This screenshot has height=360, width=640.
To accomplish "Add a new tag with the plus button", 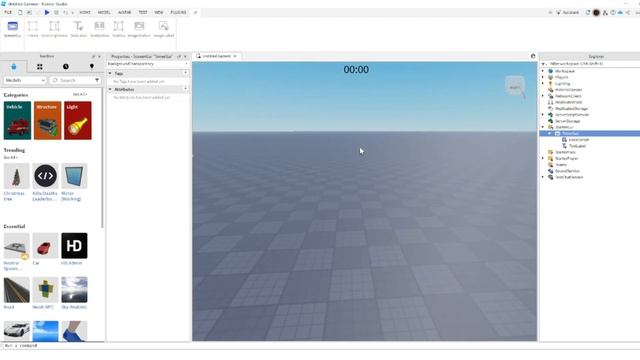I will [185, 73].
